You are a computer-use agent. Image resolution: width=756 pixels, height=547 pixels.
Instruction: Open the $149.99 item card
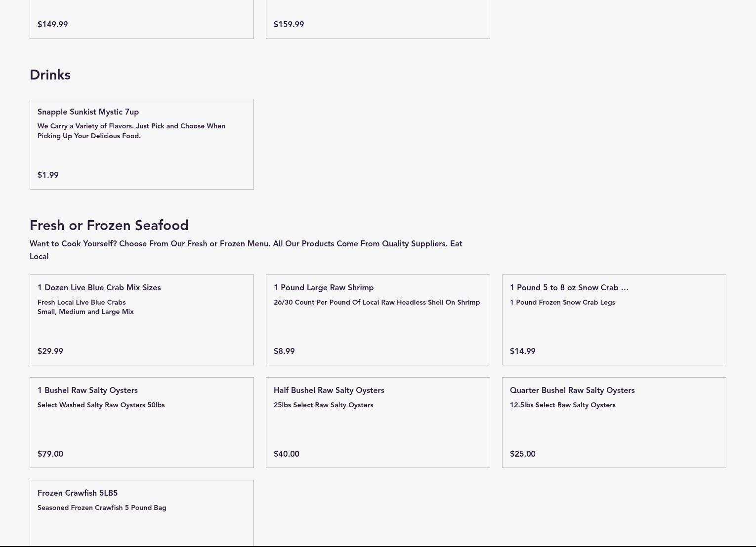click(142, 19)
